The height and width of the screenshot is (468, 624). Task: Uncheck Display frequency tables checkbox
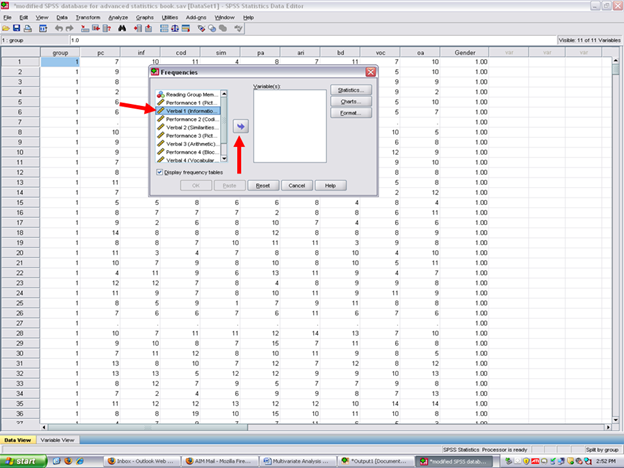tap(160, 171)
